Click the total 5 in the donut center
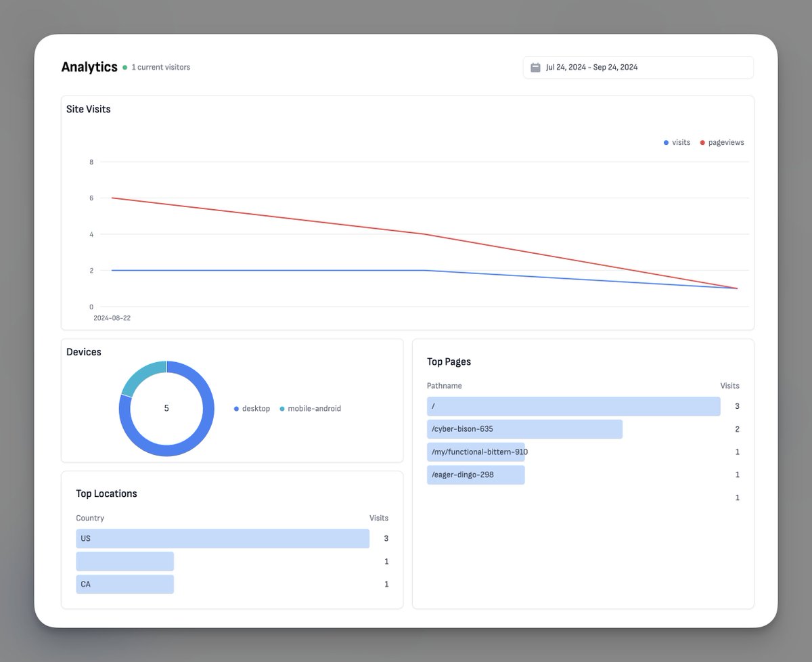 click(166, 409)
